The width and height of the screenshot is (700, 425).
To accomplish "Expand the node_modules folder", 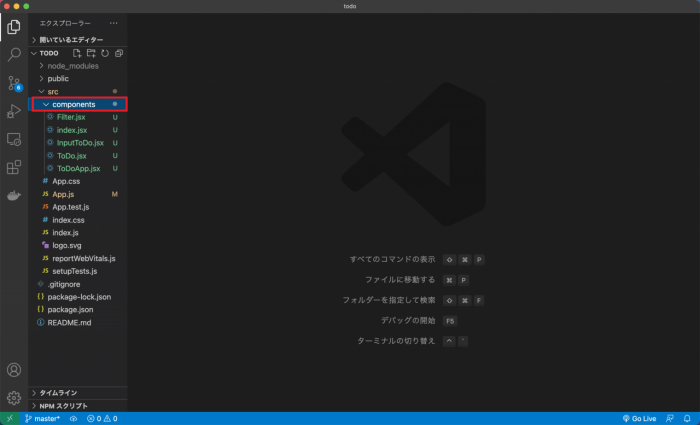I will pyautogui.click(x=78, y=66).
